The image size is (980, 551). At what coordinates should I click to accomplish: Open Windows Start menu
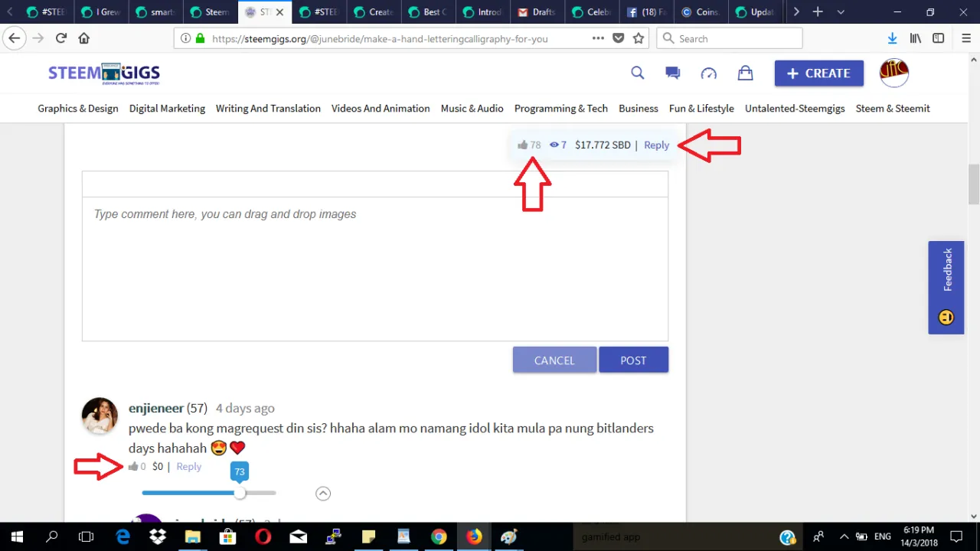tap(17, 536)
